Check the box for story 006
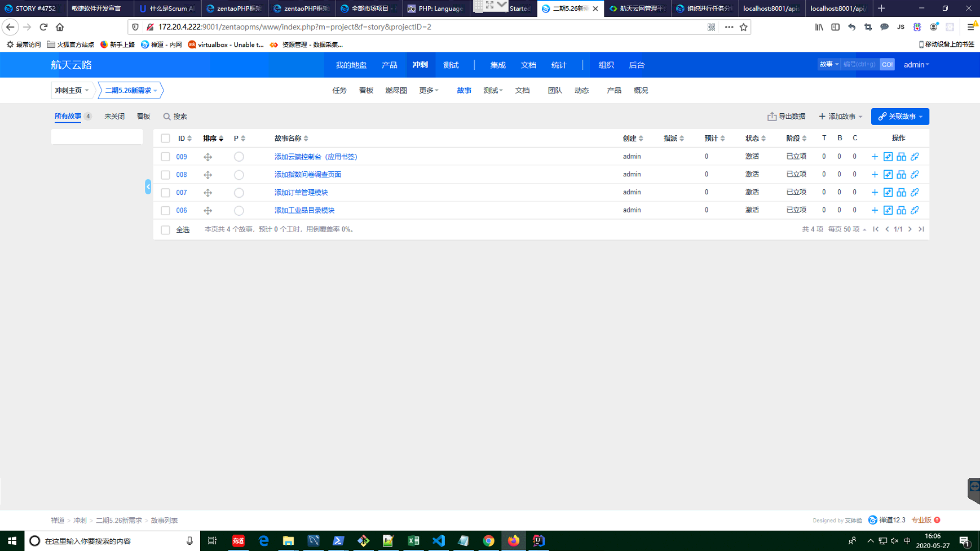980x551 pixels. pos(165,211)
